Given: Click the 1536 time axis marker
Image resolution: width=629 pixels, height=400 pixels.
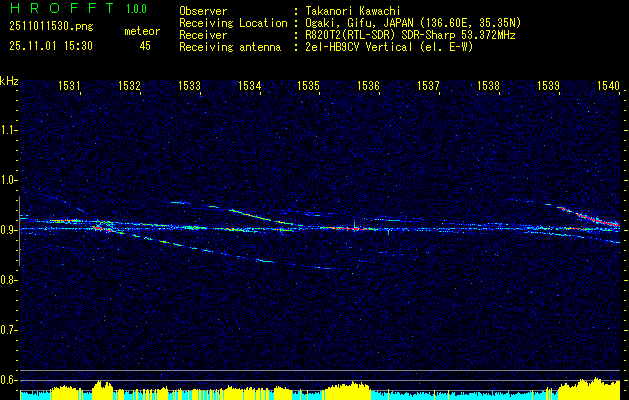Looking at the screenshot, I should [x=368, y=85].
